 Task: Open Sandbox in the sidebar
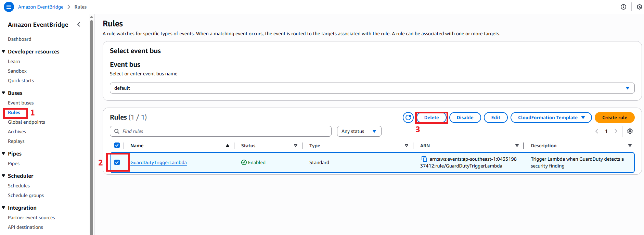click(17, 71)
